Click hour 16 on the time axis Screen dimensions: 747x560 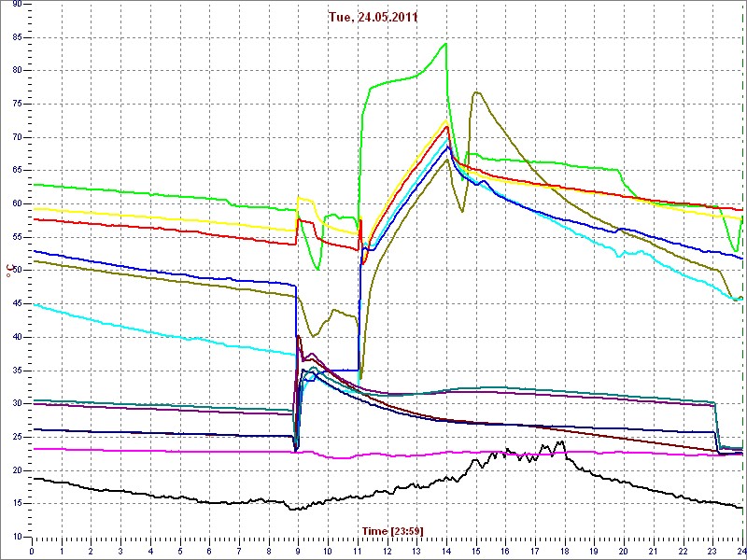coord(504,551)
